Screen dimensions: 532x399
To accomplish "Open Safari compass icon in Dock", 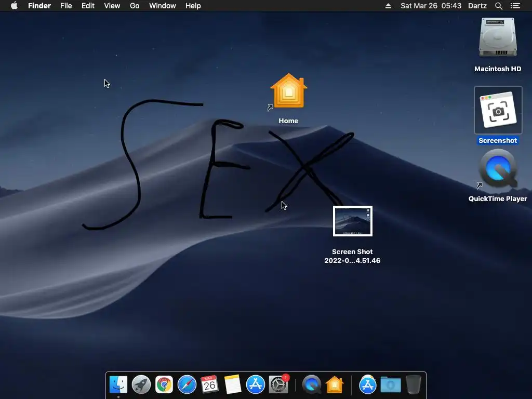I will coord(187,385).
